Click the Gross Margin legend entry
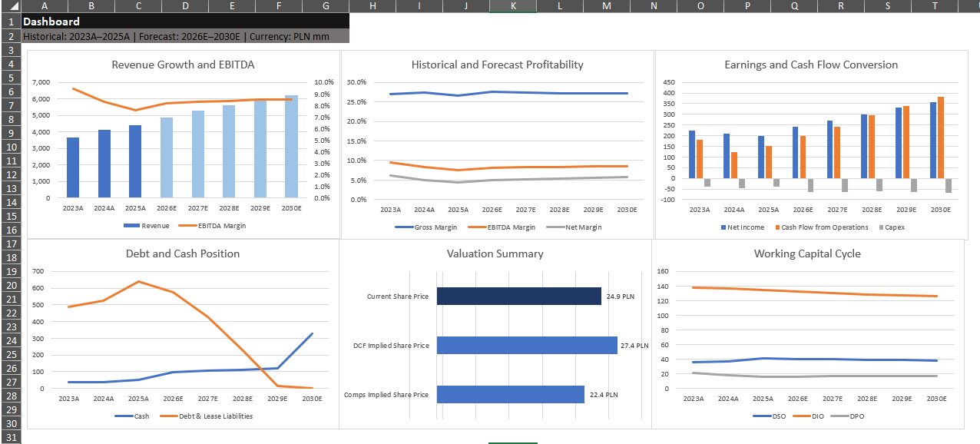Image resolution: width=980 pixels, height=444 pixels. (425, 227)
